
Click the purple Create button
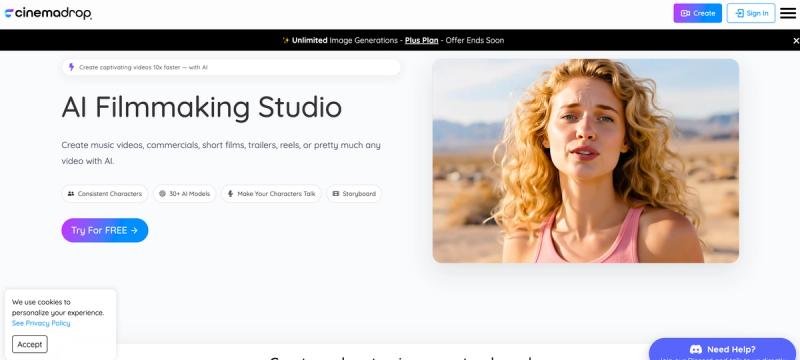pos(697,13)
